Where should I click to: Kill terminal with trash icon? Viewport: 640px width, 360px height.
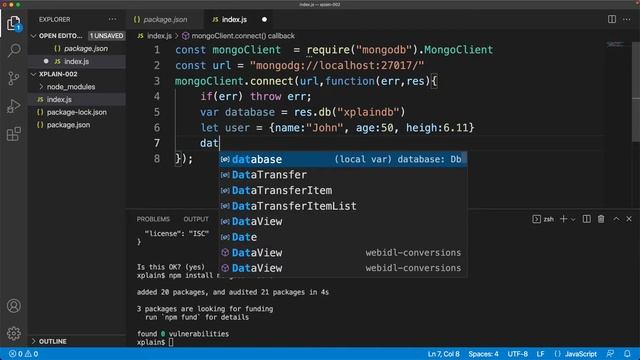pos(601,219)
